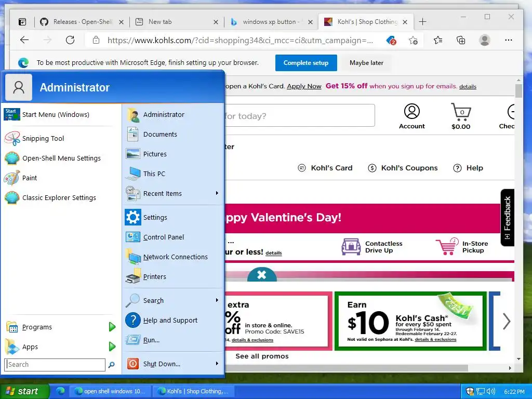View site information lock icon
Viewport: 532px width, 399px height.
click(96, 40)
